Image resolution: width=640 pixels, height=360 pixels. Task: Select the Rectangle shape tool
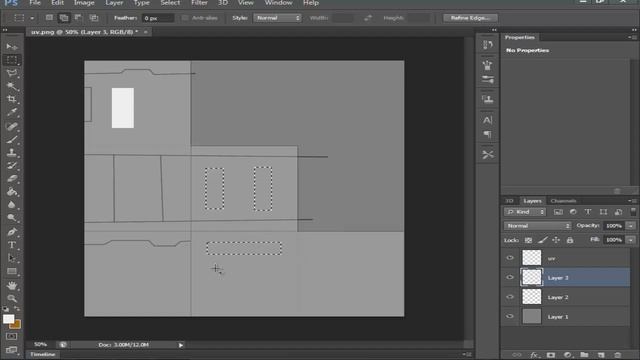point(11,271)
